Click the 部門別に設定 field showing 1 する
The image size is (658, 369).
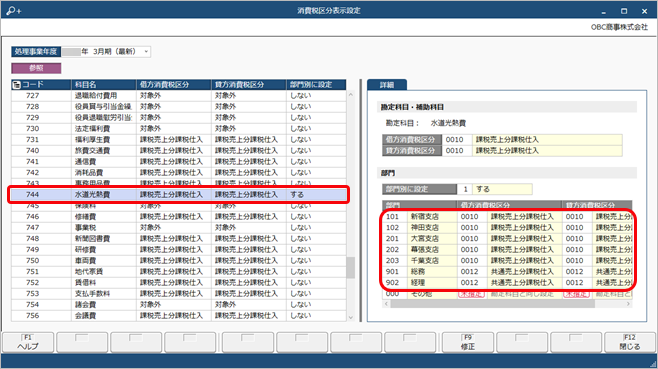[x=494, y=189]
